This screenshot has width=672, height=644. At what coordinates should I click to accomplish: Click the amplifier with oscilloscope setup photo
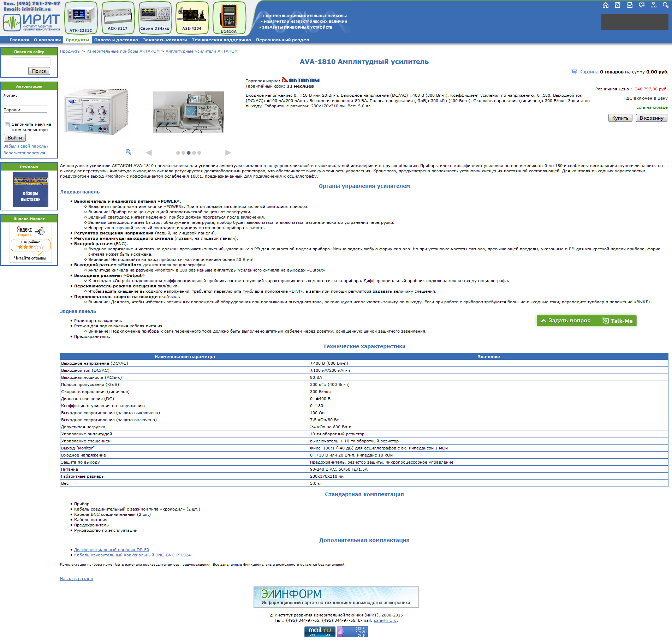(x=189, y=112)
